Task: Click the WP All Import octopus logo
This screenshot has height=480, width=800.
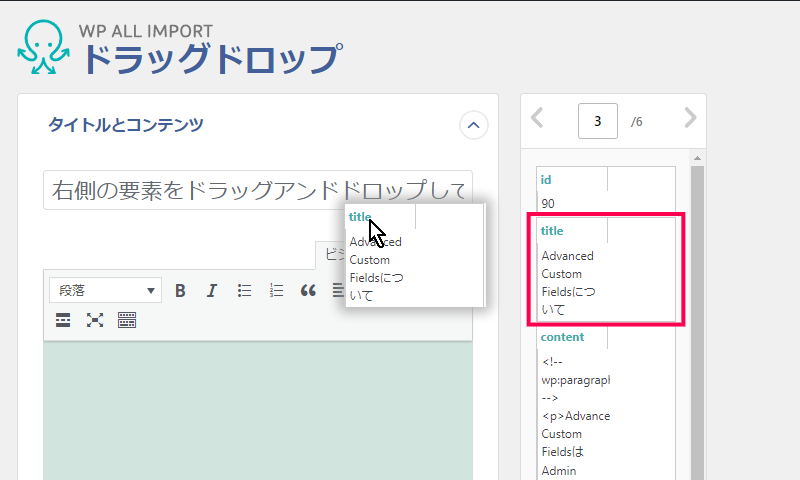Action: pyautogui.click(x=43, y=47)
